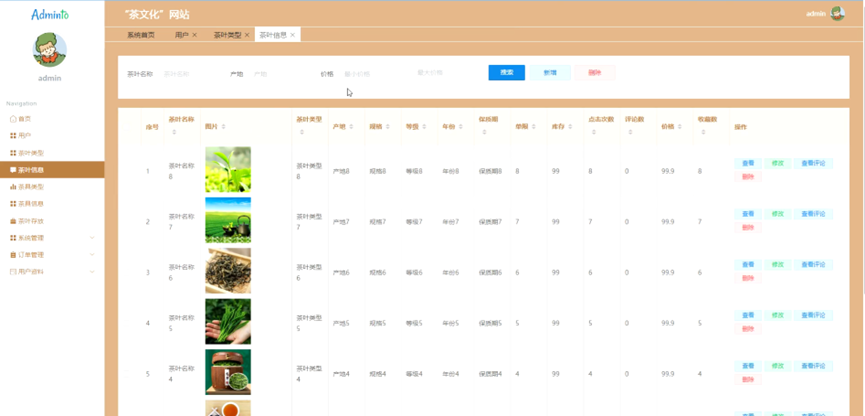Viewport: 865px width, 416px height.
Task: Click 修改 for the 茶叶名称8 row
Action: (778, 163)
